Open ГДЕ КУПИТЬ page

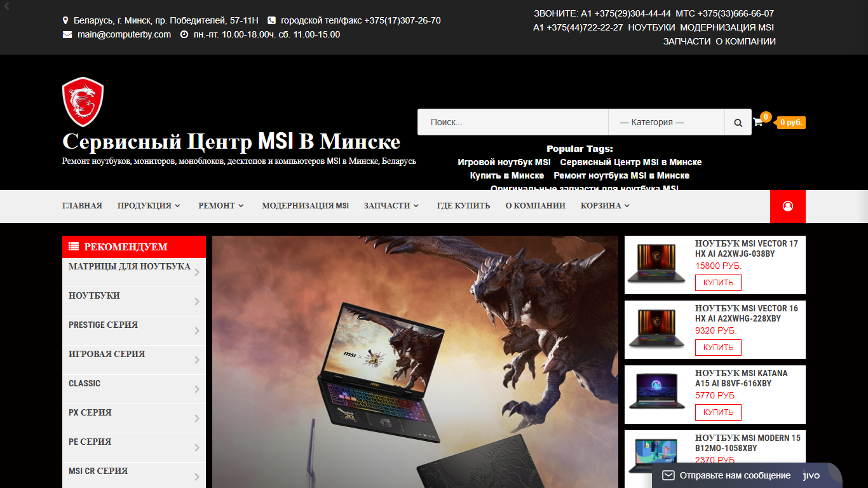[x=463, y=206]
